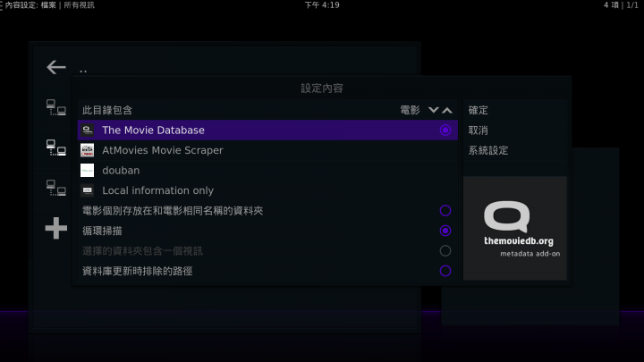Click Local information only icon
Screen dimensions: 644x362
point(87,190)
